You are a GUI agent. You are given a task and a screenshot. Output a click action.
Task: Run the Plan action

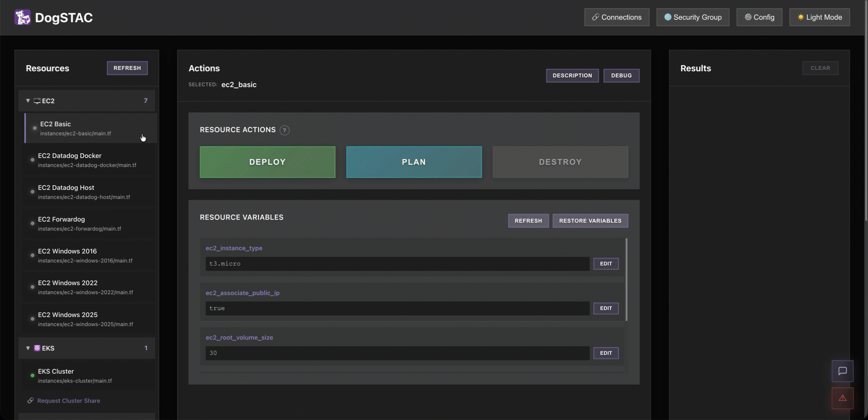point(414,162)
